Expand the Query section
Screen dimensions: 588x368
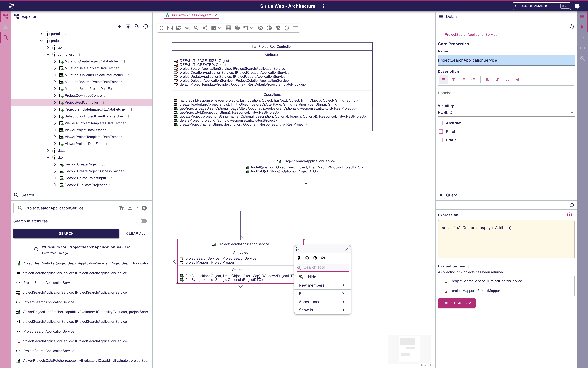[x=441, y=195]
